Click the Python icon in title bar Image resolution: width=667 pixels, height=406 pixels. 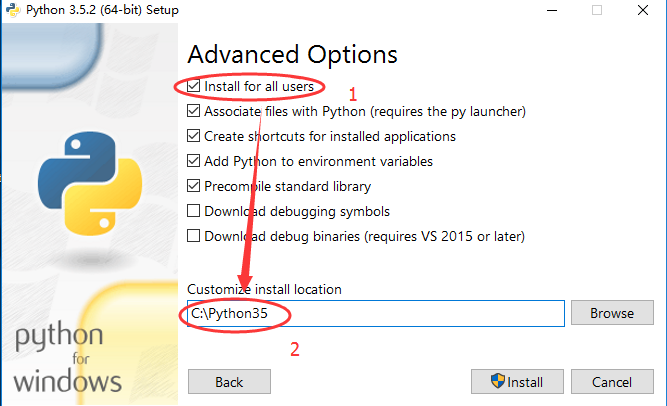coord(13,9)
